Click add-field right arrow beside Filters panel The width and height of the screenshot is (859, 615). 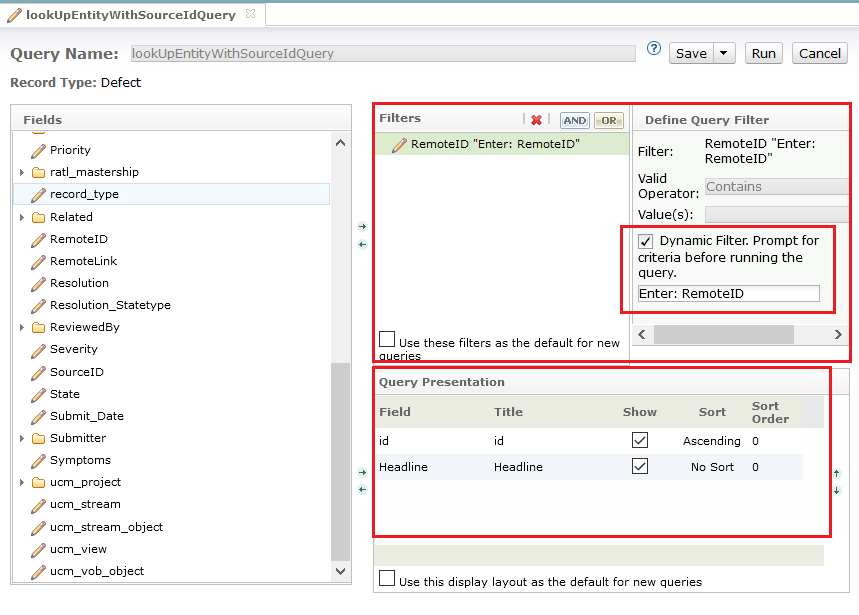pos(362,227)
